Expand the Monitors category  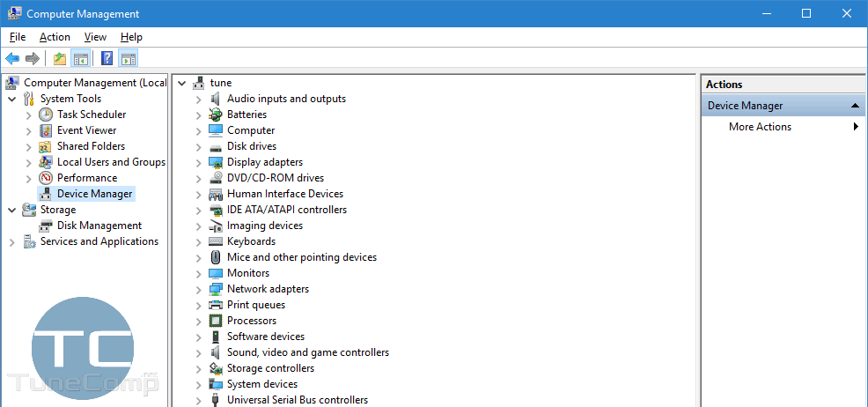[x=198, y=274]
